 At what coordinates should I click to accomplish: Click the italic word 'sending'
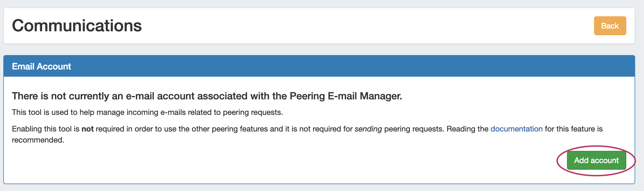[x=368, y=129]
